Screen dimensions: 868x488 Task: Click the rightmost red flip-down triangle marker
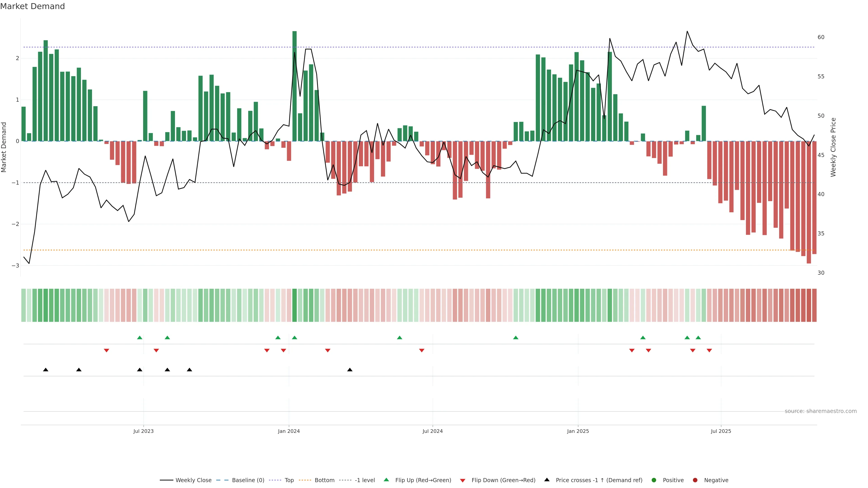(709, 350)
